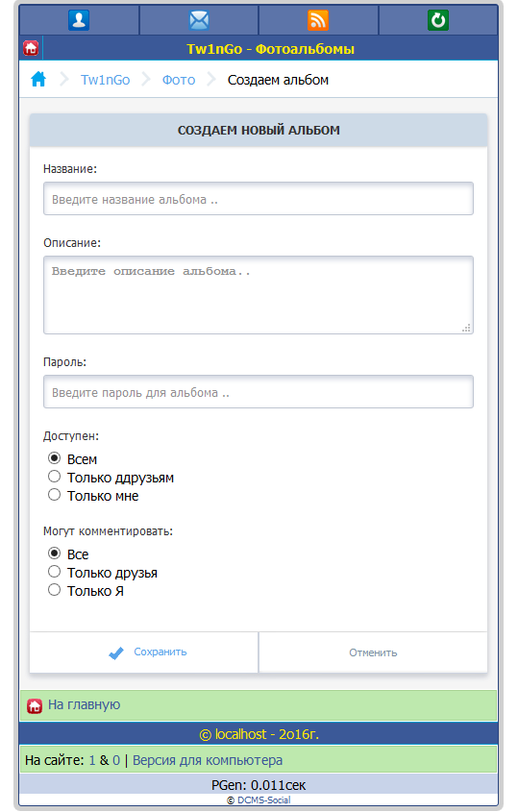Screen dimensions: 518x812
Task: Click the blue checkmark icon beside Сохранить
Action: 116,653
